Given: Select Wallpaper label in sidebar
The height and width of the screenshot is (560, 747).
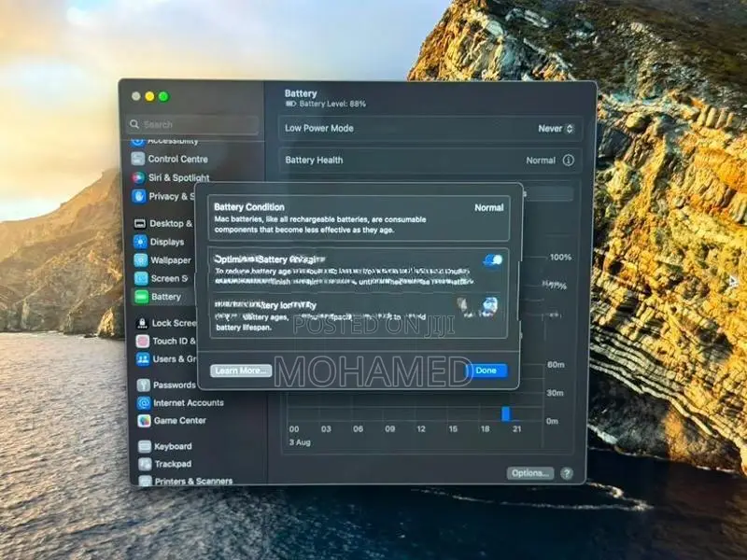Looking at the screenshot, I should [x=171, y=260].
